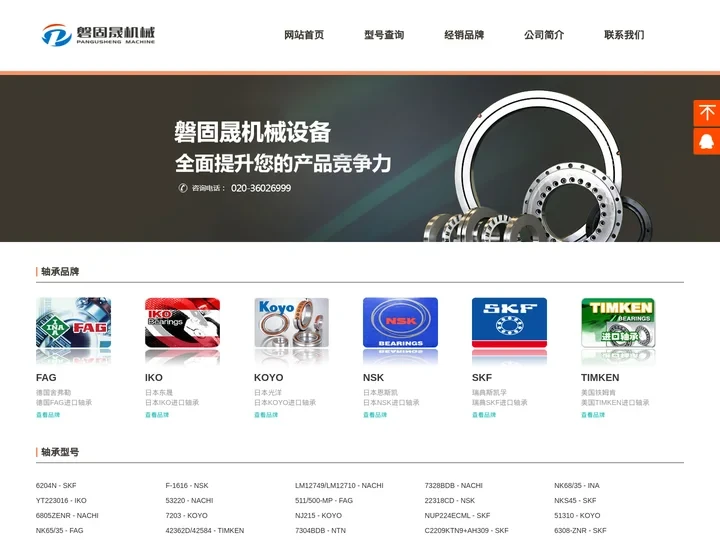Open bearing model 53220 - NACHI
Image resolution: width=720 pixels, height=540 pixels.
point(189,501)
